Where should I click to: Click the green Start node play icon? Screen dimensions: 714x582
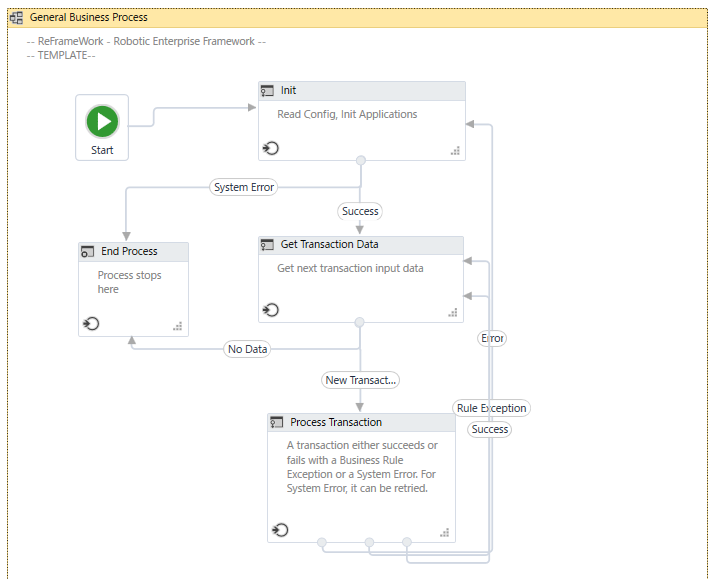102,121
